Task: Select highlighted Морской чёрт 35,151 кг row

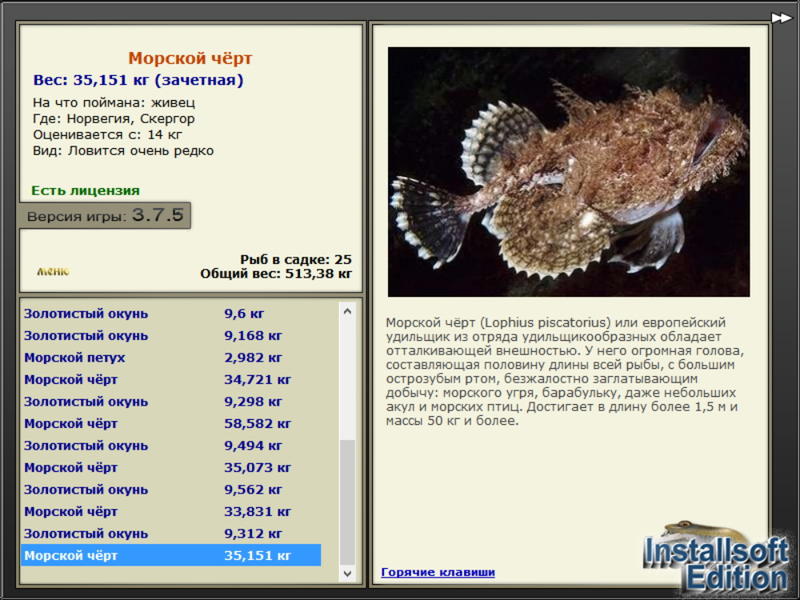Action: [171, 555]
